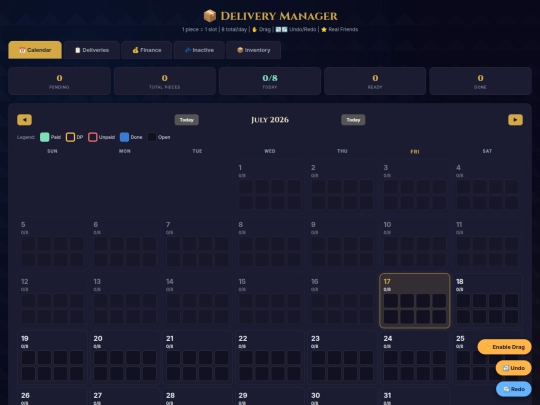Click the Pending stat card

(59, 81)
